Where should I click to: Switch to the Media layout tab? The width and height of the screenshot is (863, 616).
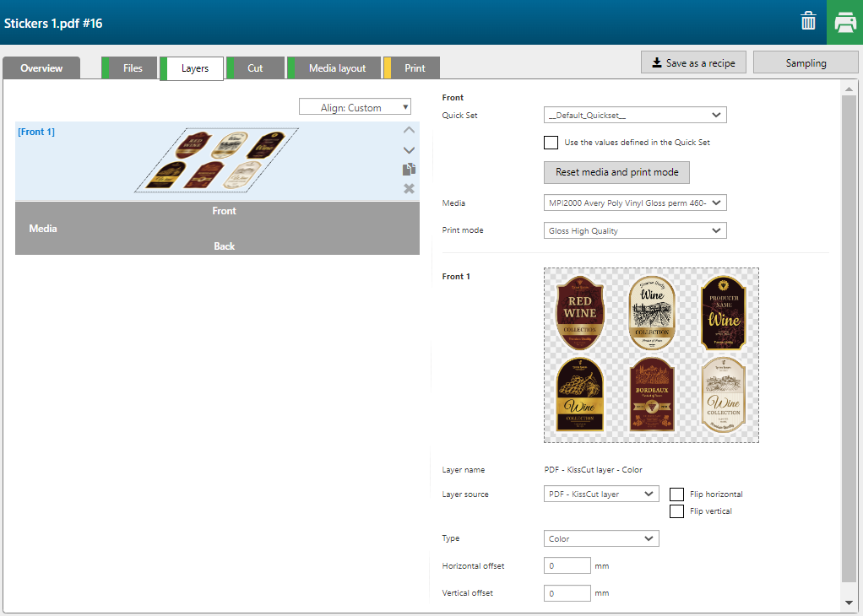337,68
